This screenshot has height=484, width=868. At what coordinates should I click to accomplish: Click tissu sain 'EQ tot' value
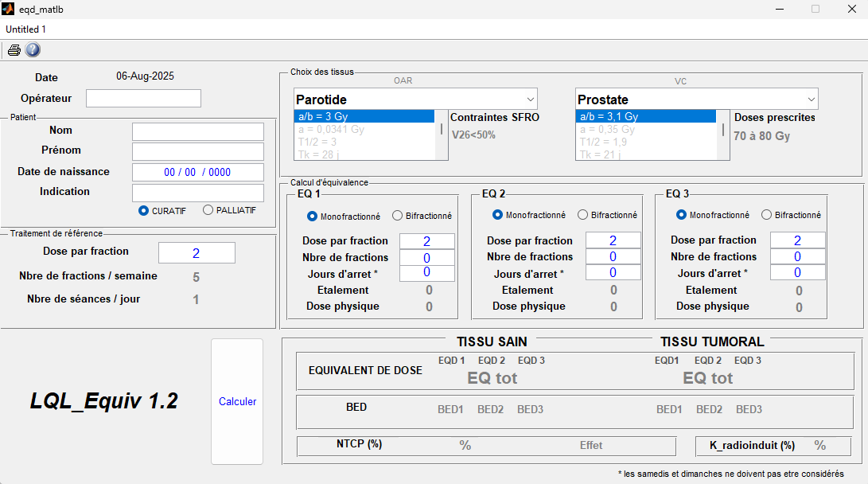pyautogui.click(x=492, y=377)
